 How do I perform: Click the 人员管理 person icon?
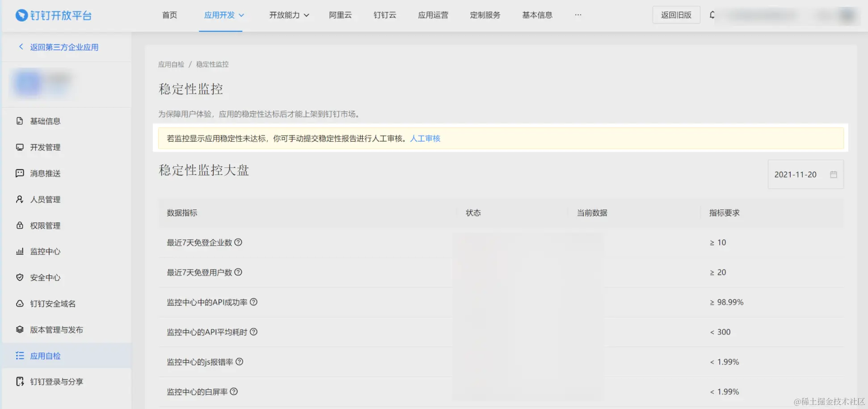coord(20,199)
